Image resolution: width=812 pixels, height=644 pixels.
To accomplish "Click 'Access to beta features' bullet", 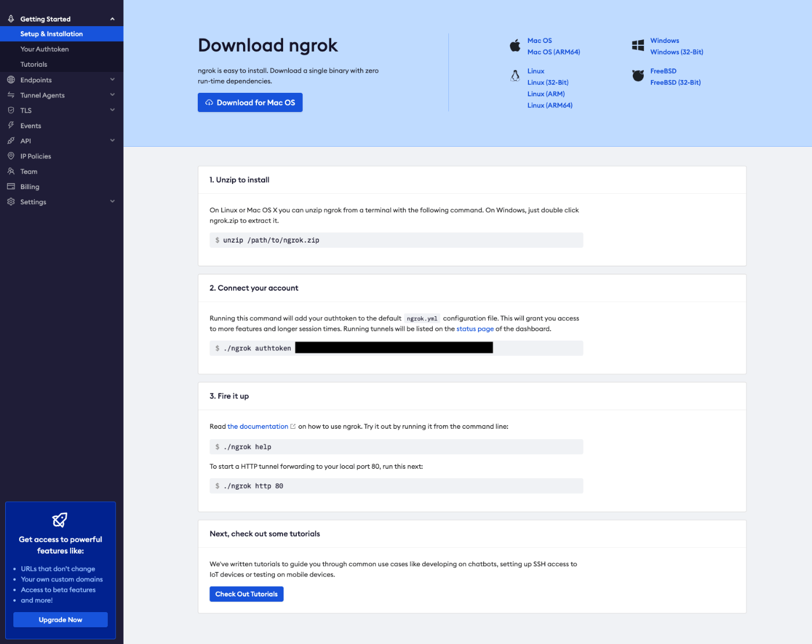I will tap(58, 590).
